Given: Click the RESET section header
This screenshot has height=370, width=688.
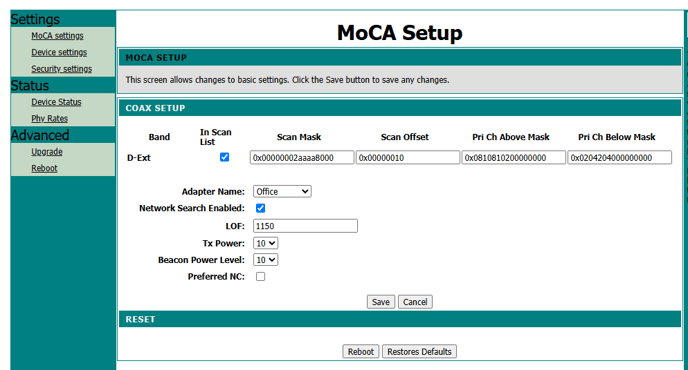Looking at the screenshot, I should [400, 319].
